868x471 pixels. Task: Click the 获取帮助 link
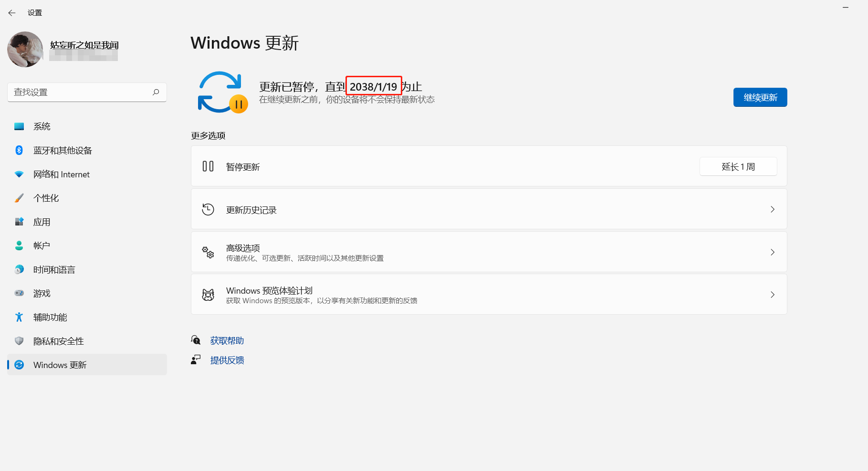click(227, 340)
